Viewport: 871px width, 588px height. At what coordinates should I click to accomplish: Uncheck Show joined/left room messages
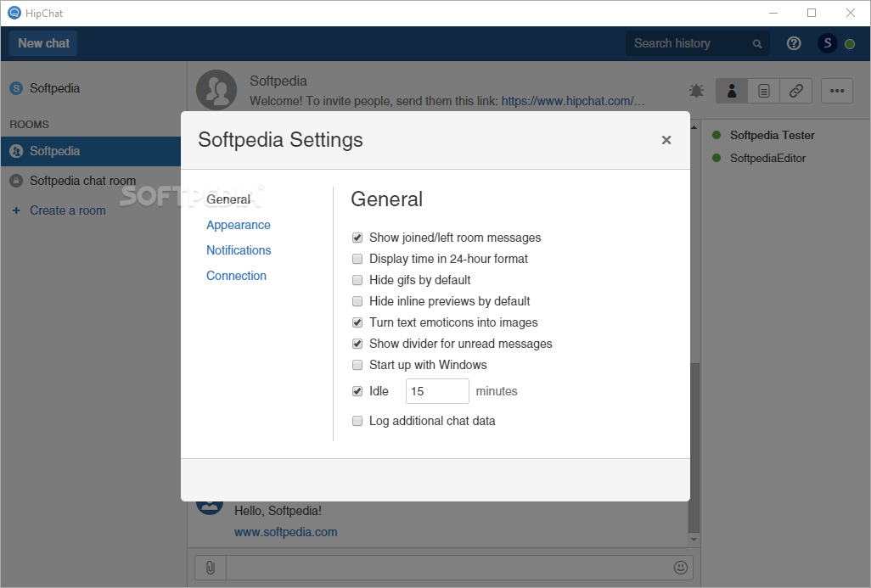(x=357, y=238)
